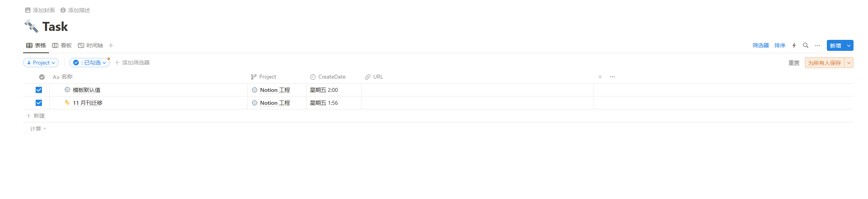Click the 11 月刊迁移 page emoji icon
Viewport: 868px width, 199px height.
(x=67, y=102)
